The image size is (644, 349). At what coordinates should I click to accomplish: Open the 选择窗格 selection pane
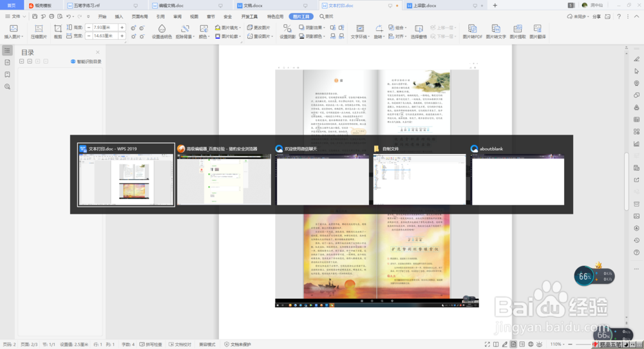click(x=419, y=32)
